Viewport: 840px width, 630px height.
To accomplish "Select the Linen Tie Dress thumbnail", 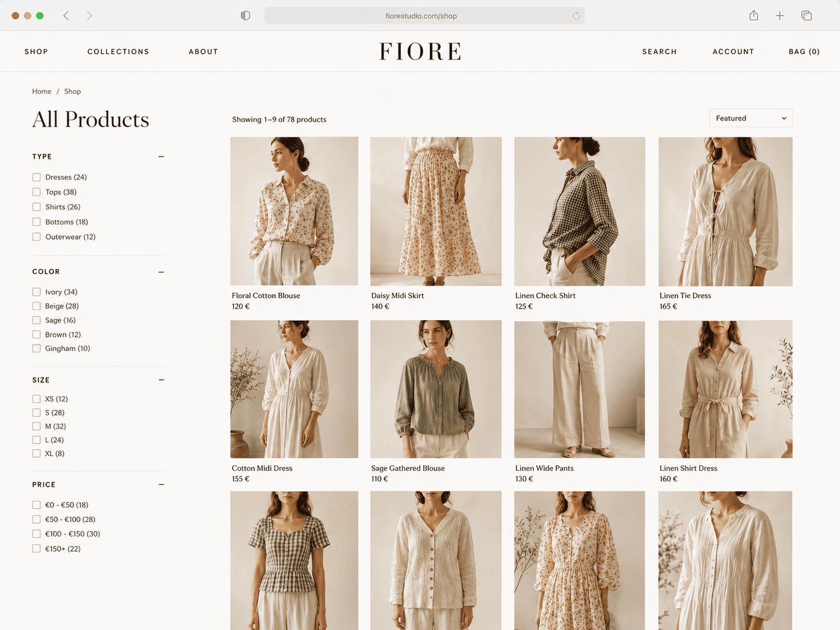I will [x=725, y=211].
